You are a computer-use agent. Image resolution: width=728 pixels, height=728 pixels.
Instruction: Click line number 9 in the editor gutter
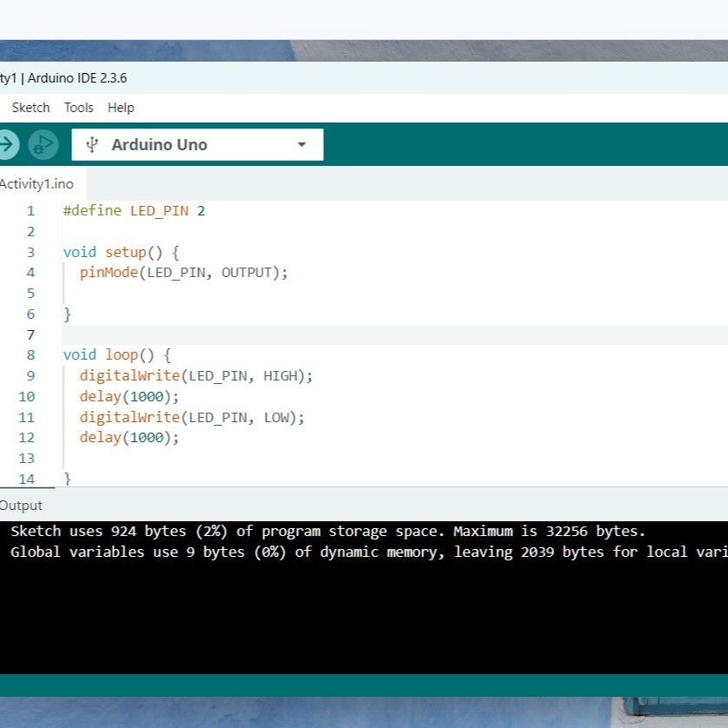coord(30,375)
